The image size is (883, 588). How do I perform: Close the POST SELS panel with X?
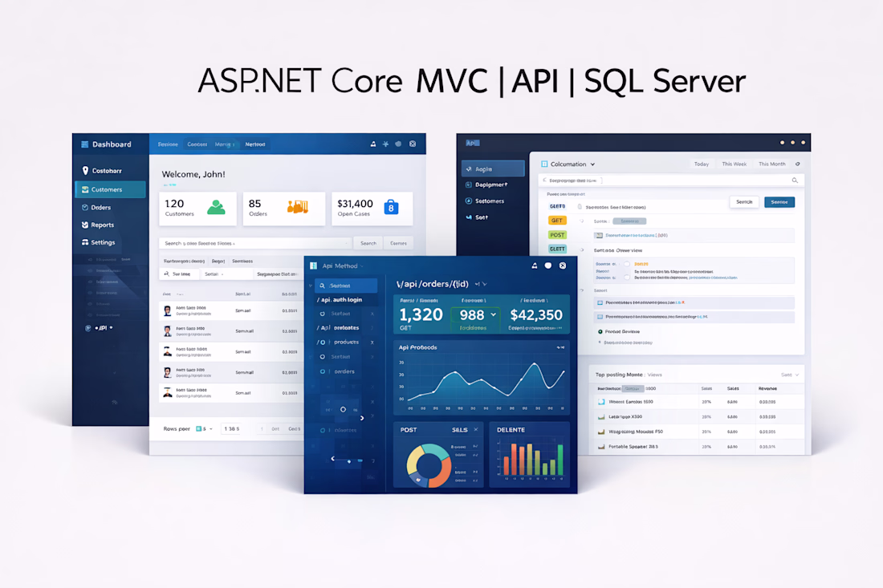476,429
